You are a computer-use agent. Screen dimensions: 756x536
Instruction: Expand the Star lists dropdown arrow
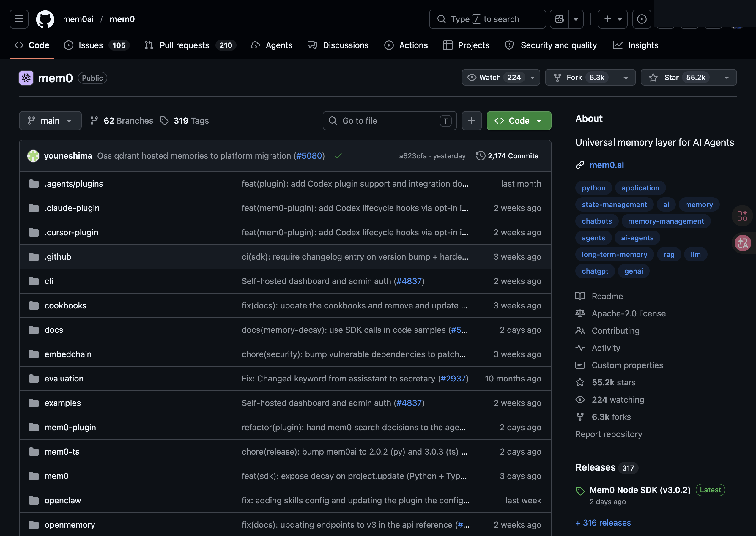coord(727,78)
